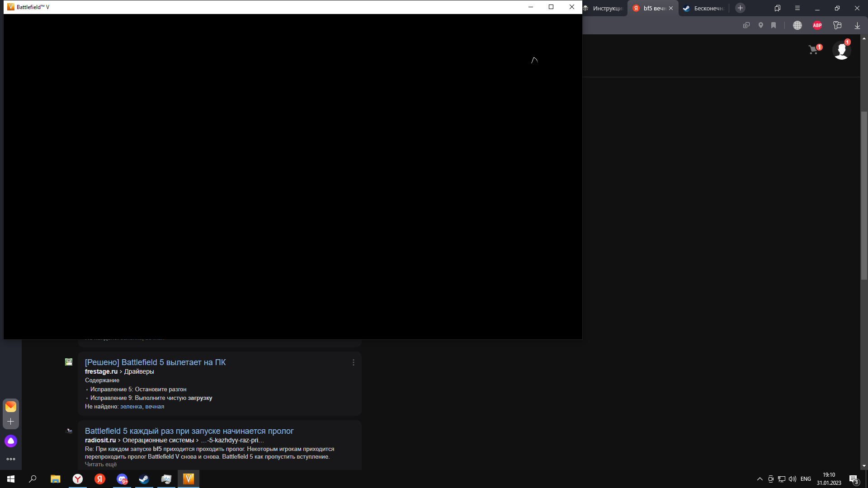Switch to the Бесконечн... Steam tab
Viewport: 868px width, 488px height.
703,8
